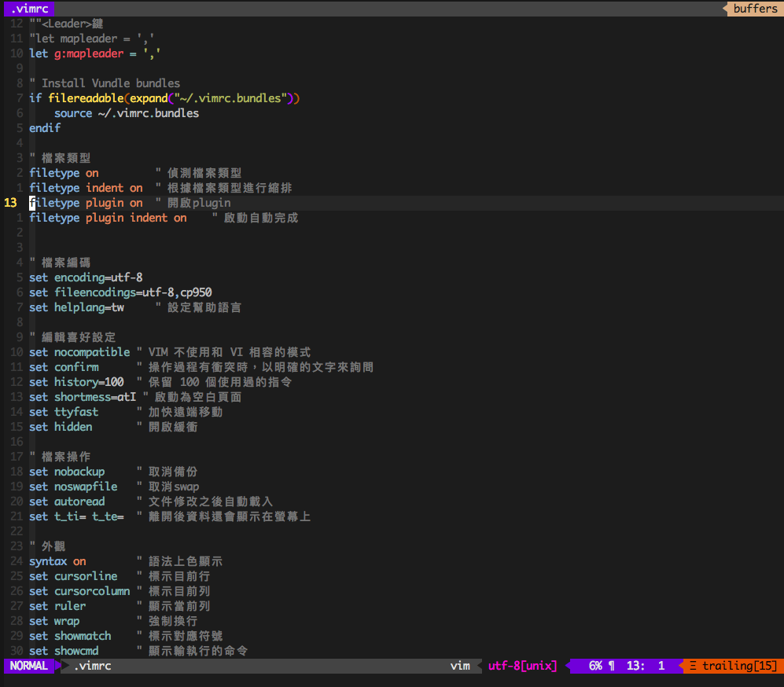Click the 'source ~/.vimrc.bundles' line
Viewport: 784px width, 687px height.
click(x=126, y=113)
